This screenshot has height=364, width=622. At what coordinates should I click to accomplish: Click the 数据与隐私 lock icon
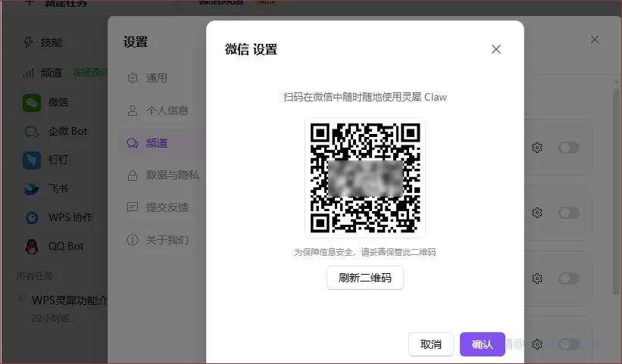pyautogui.click(x=133, y=175)
